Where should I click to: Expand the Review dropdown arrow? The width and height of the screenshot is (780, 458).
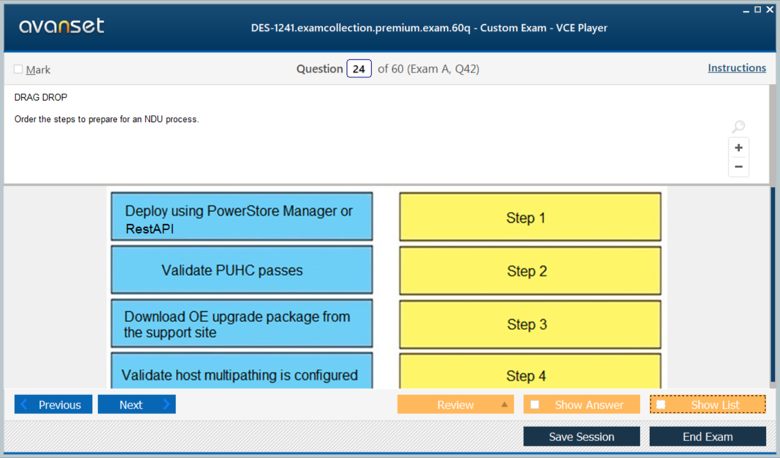[x=504, y=404]
